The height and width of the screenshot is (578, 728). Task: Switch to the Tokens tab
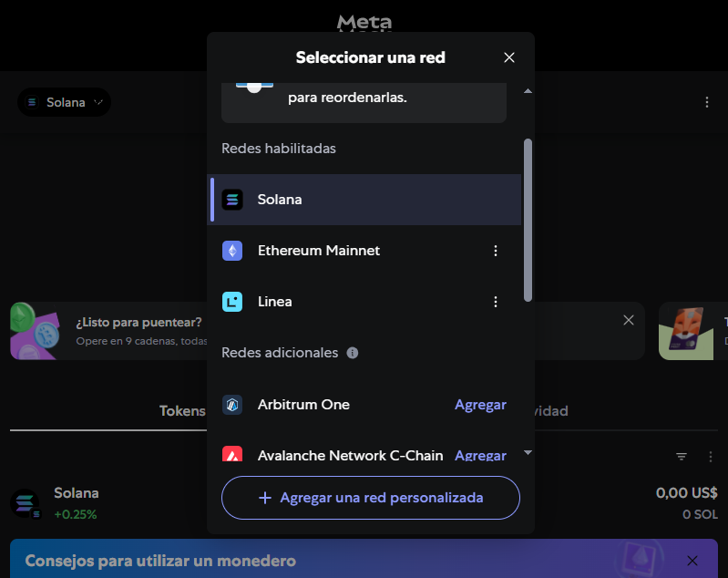[182, 411]
